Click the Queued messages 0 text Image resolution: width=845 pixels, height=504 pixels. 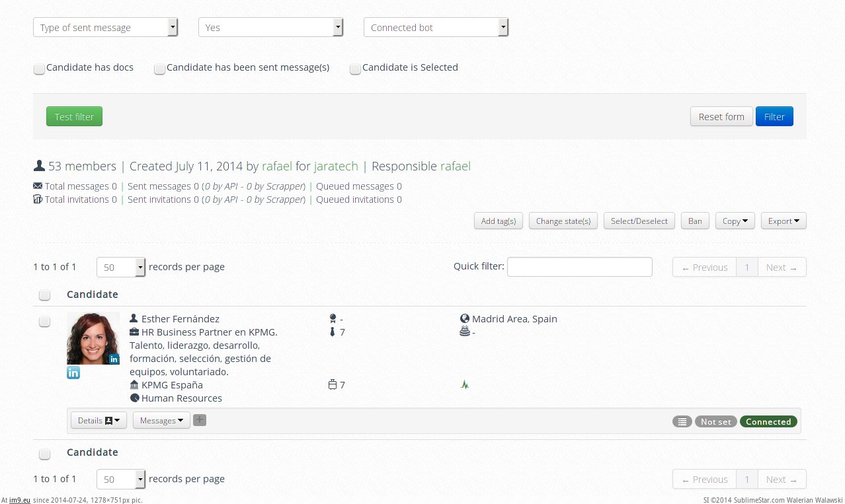point(359,186)
